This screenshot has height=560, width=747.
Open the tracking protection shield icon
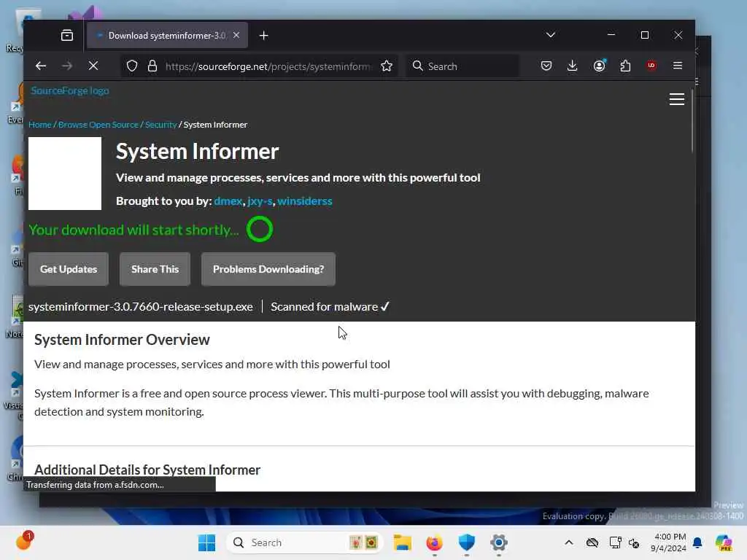132,66
